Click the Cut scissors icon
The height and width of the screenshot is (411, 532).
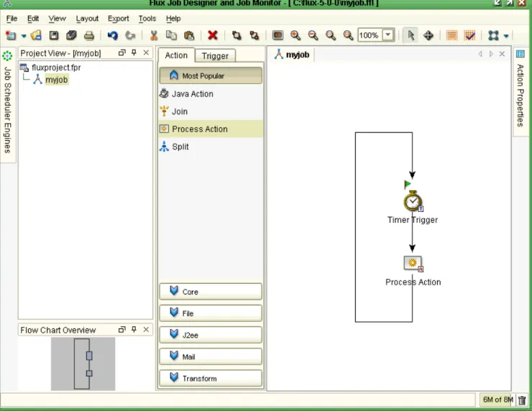(154, 35)
